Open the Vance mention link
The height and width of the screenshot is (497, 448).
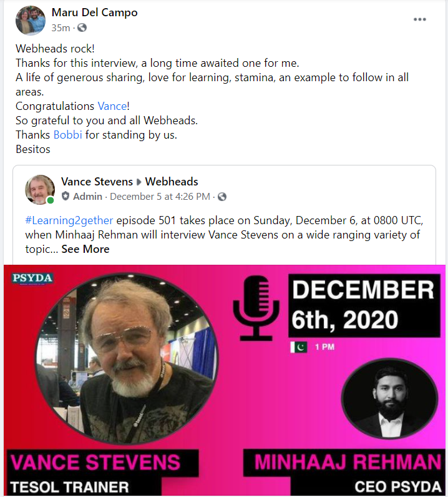click(112, 106)
